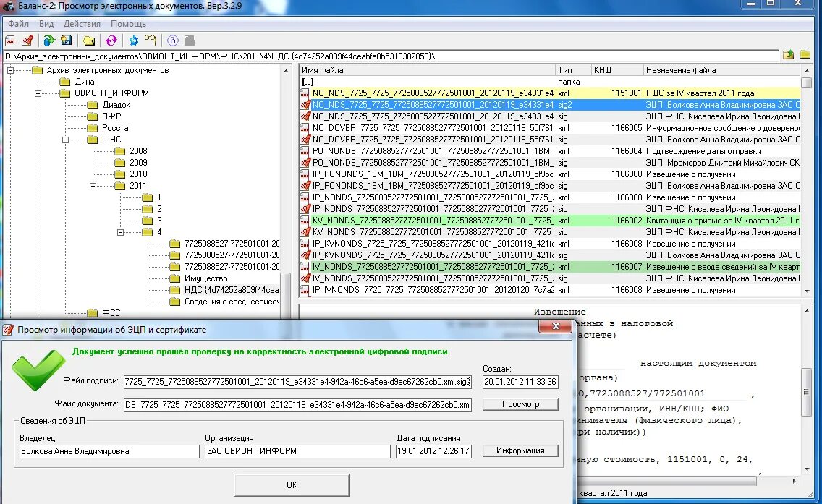Viewport: 822px width, 504px height.
Task: Click the folder icon next to Росстат
Action: tap(93, 128)
